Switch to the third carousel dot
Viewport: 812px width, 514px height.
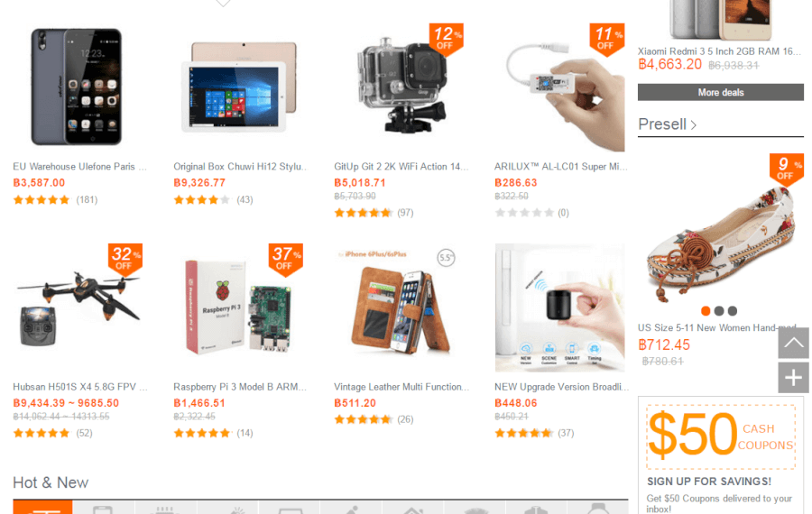click(733, 310)
